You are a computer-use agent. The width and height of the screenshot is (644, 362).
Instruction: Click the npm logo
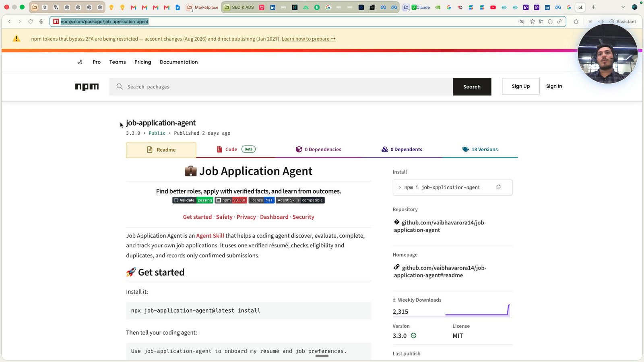coord(87,86)
